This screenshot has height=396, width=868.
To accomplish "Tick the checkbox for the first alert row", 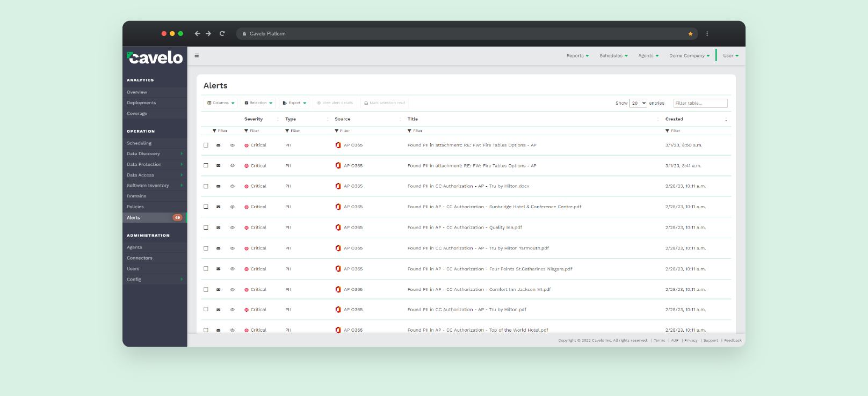I will click(x=206, y=145).
